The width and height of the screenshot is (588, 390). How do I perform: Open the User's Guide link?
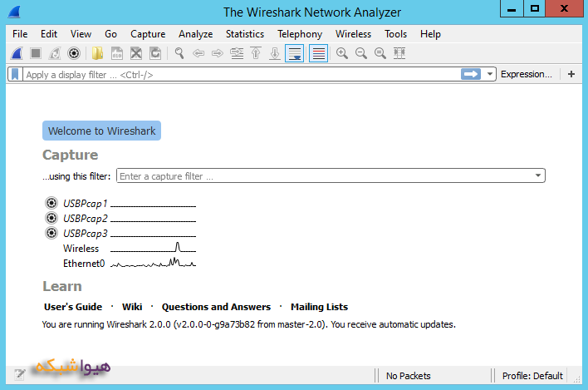(x=73, y=307)
